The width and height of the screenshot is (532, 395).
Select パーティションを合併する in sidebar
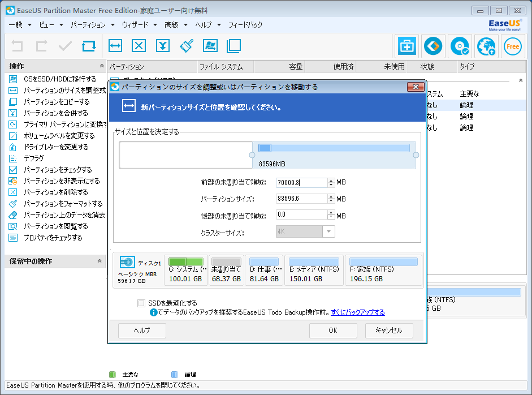57,113
